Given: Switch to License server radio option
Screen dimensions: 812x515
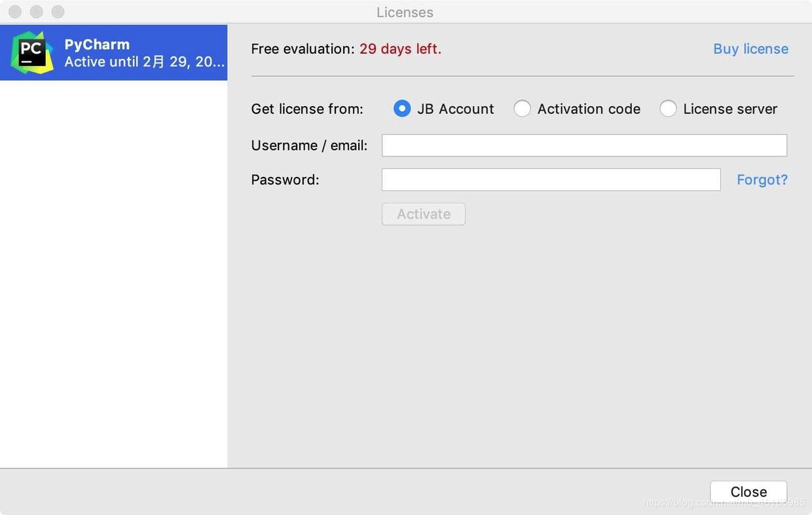Looking at the screenshot, I should 668,109.
